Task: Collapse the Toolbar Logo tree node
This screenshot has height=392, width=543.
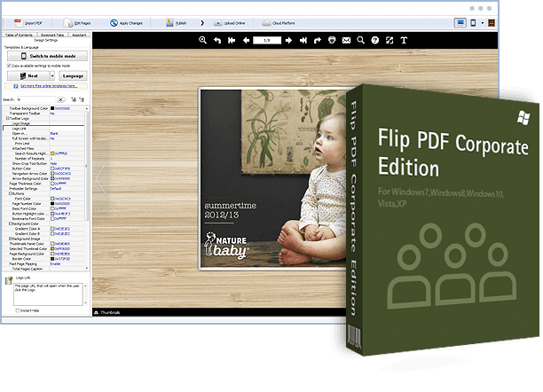Action: (8, 119)
